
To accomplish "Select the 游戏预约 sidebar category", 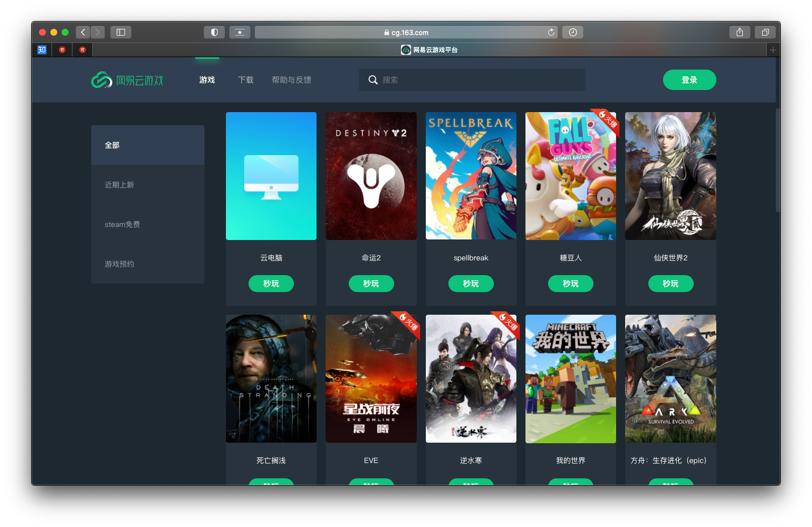I will pyautogui.click(x=148, y=264).
